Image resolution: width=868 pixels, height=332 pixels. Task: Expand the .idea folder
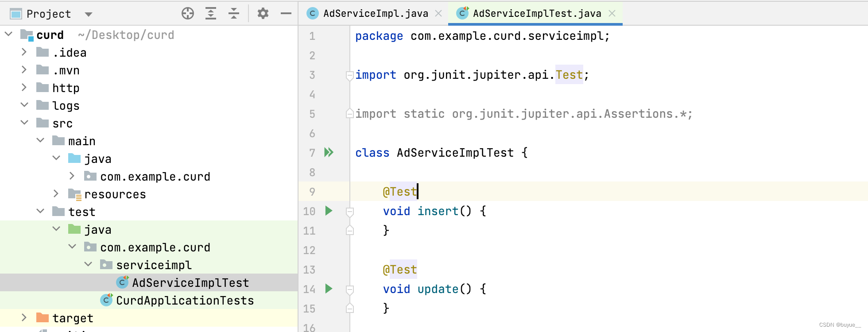pos(24,52)
